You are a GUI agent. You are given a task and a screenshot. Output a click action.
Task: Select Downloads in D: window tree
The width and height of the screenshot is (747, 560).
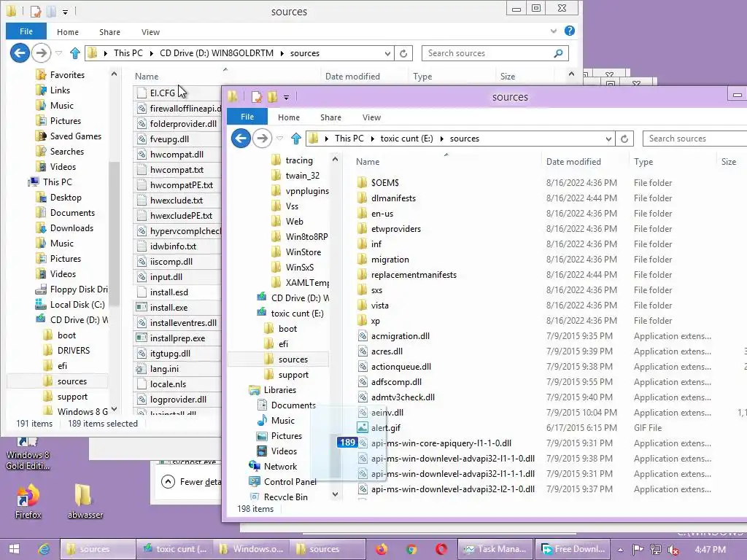[65, 228]
